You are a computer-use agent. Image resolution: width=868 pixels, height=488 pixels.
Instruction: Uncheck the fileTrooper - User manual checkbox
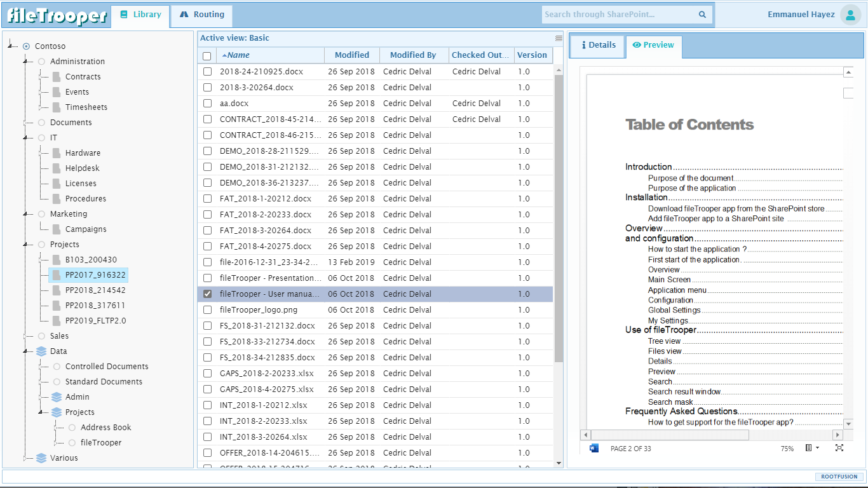coord(207,294)
